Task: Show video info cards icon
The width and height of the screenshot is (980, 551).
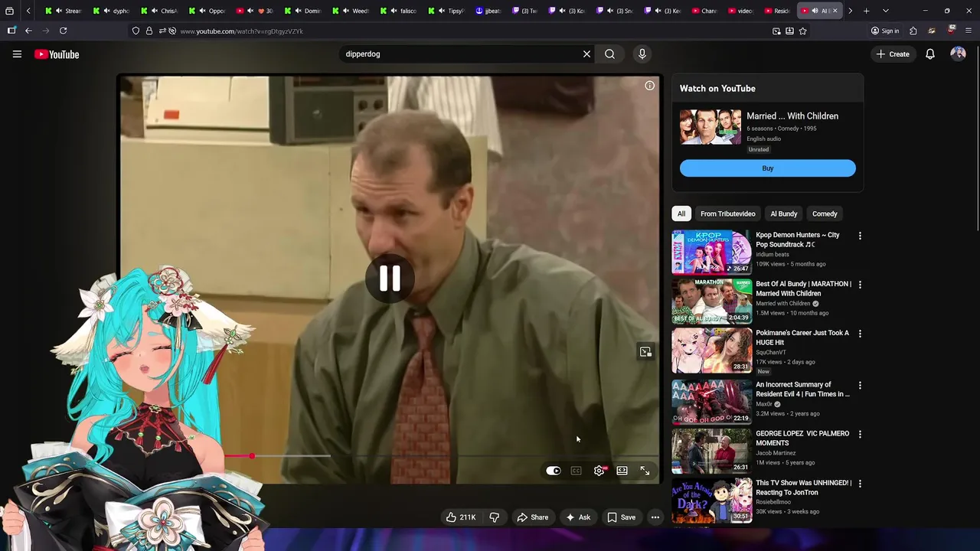Action: click(x=649, y=86)
